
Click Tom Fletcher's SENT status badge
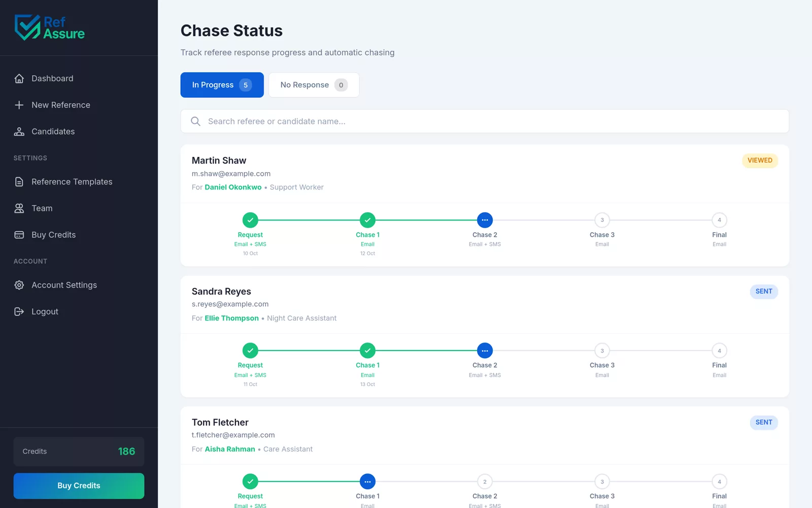click(764, 423)
